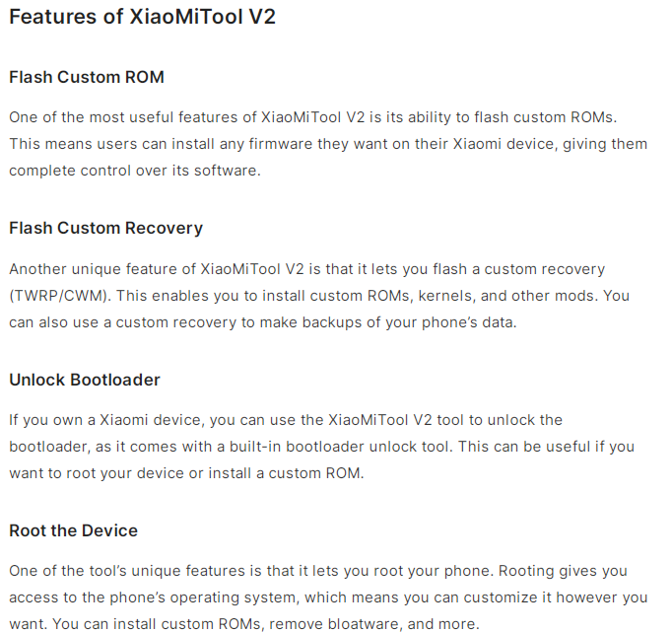Click the paragraph beginning "Another unique feature of XiaoMiTool"
Screen dimensions: 672x632
click(319, 296)
